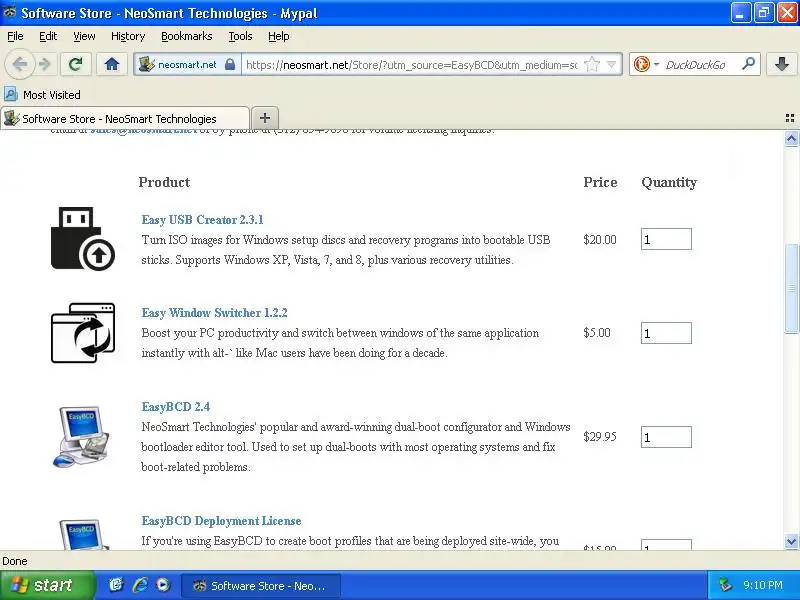Click the scrollbar up arrow
The image size is (800, 600).
tap(791, 139)
